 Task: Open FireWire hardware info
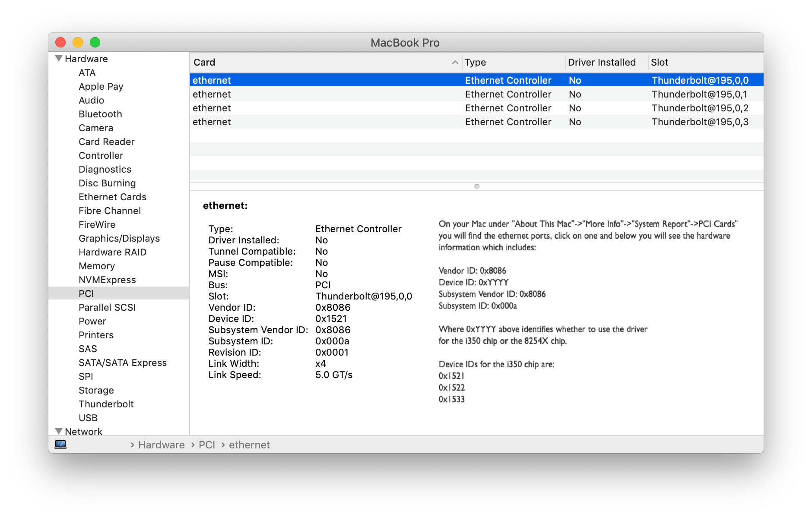[97, 224]
